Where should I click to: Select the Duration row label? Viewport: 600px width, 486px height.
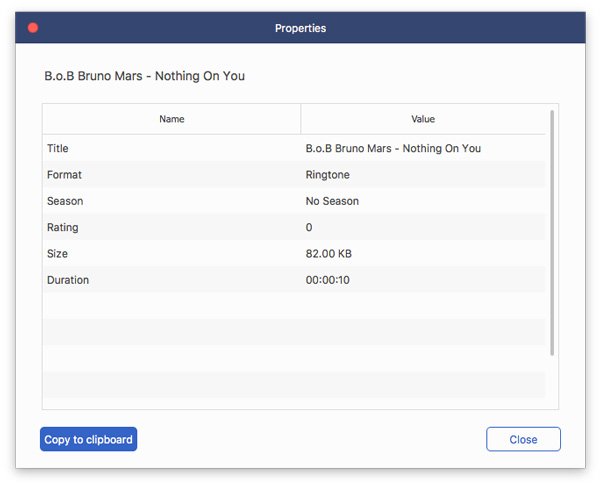click(x=68, y=280)
